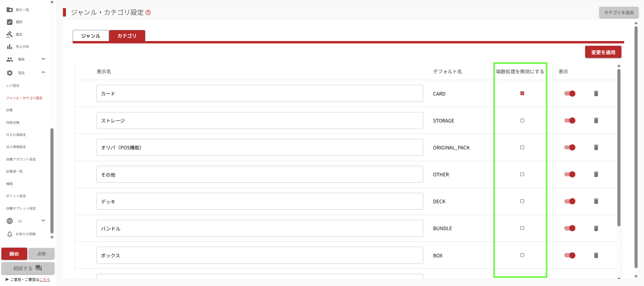644x286 pixels.
Task: Uncheck the rounding-disable checkbox for CARD
Action: coord(522,94)
